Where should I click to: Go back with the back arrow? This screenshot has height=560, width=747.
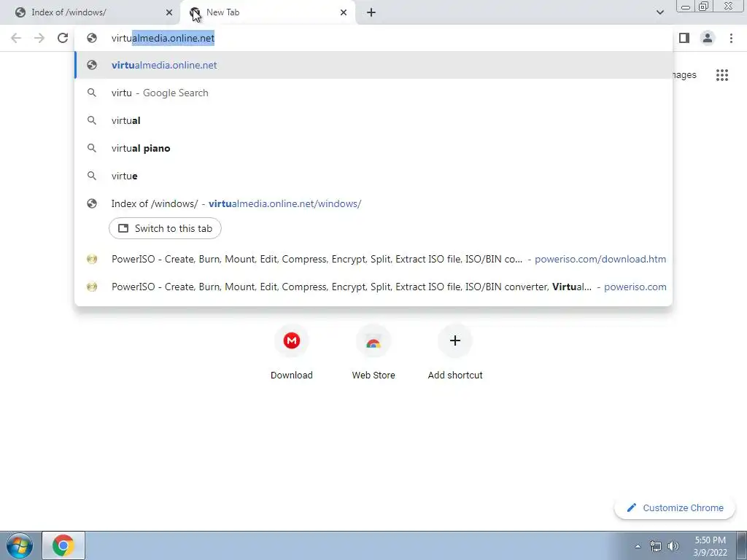point(16,38)
